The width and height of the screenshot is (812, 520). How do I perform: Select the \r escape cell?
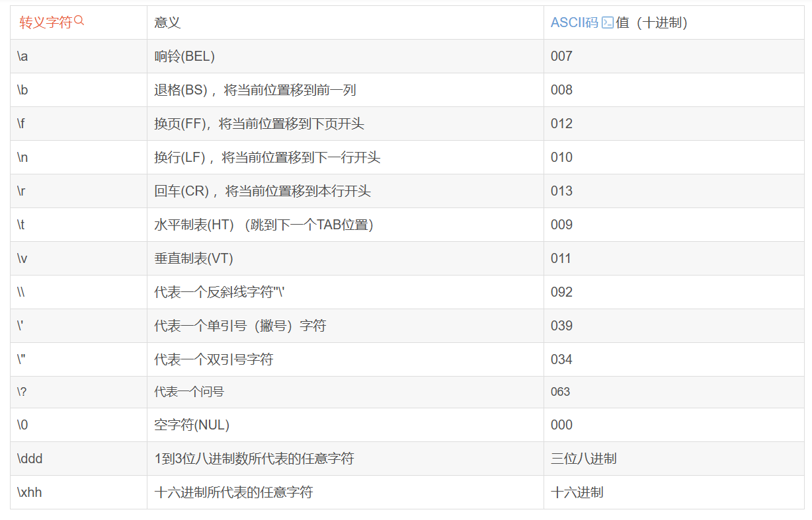point(79,191)
